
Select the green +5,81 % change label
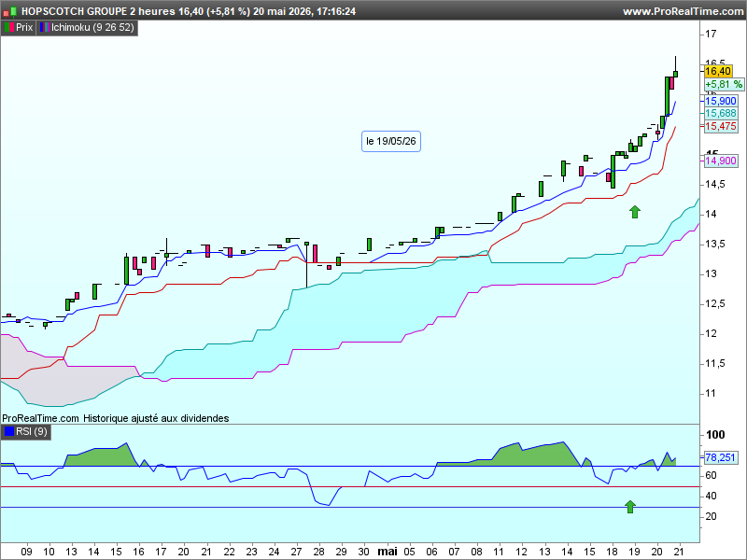pyautogui.click(x=724, y=85)
